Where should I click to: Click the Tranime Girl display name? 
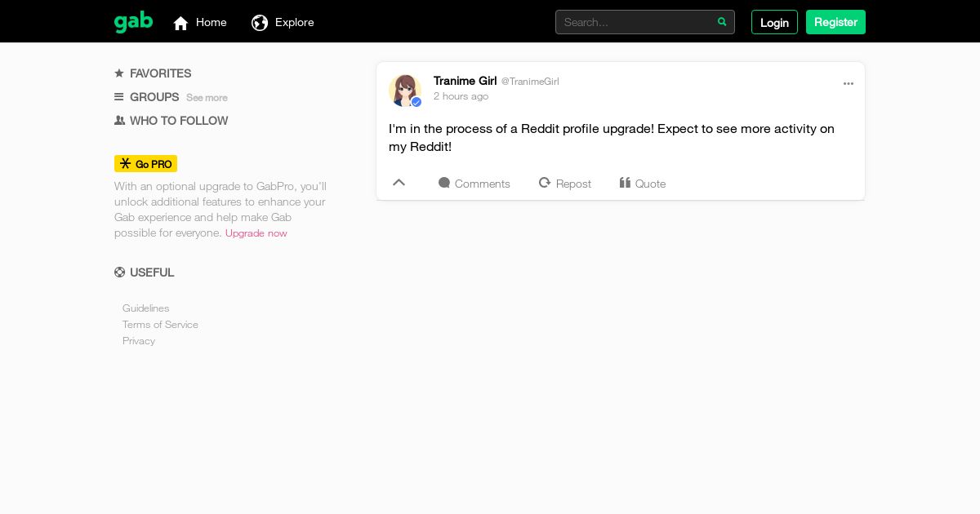[465, 81]
